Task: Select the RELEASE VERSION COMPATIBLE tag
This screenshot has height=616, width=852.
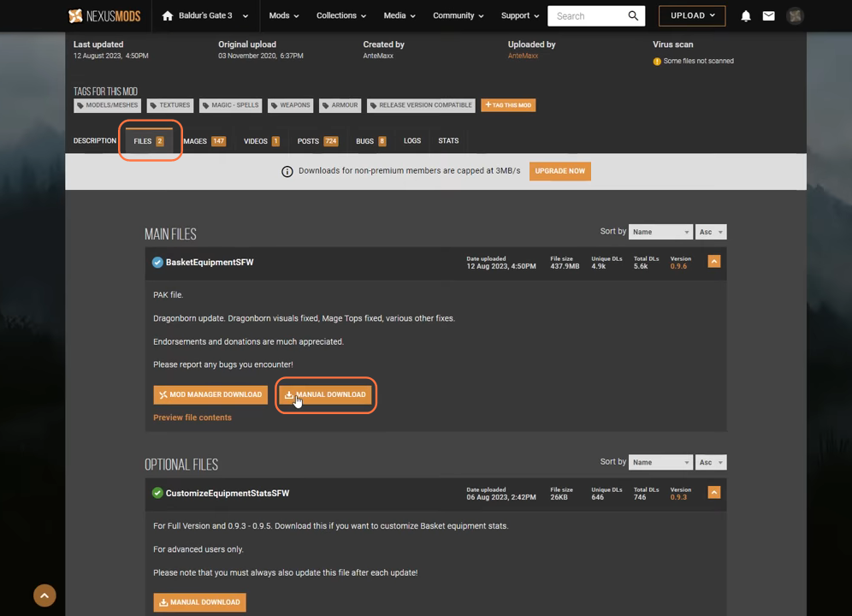Action: (x=421, y=105)
